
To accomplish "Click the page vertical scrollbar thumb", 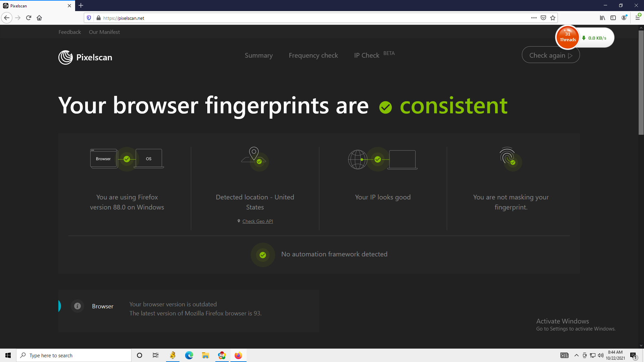I will [641, 82].
